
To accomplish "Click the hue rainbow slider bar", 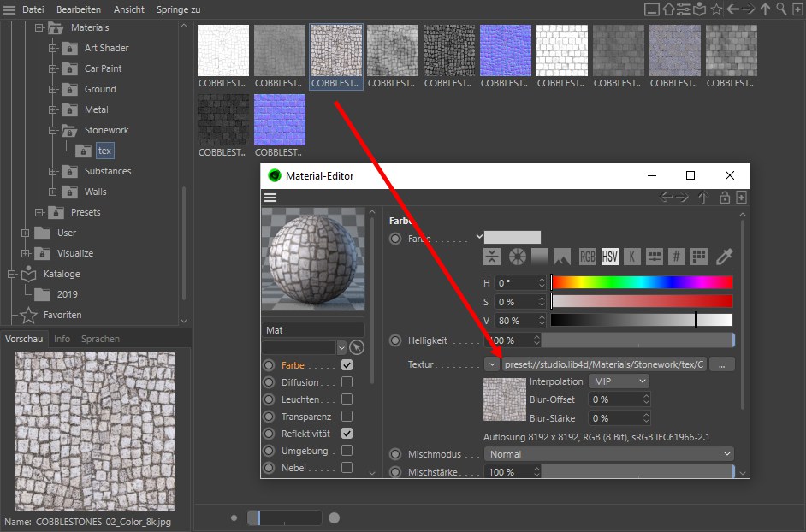I will click(x=642, y=282).
